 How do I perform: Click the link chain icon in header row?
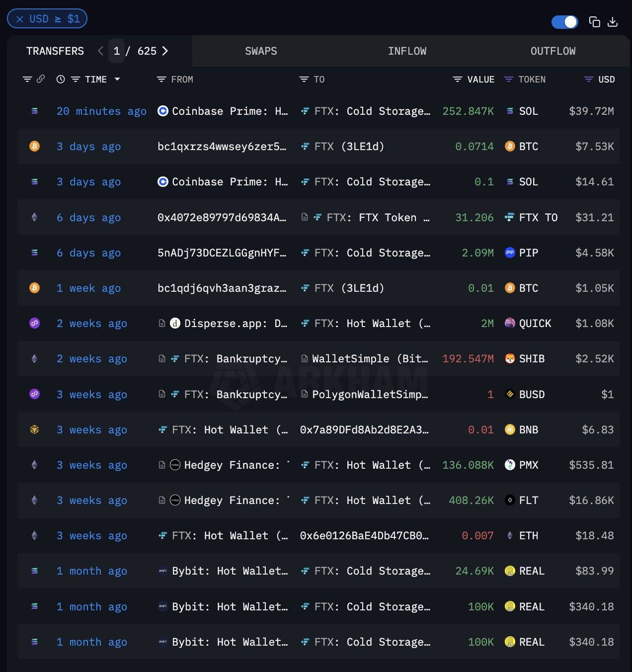click(41, 79)
